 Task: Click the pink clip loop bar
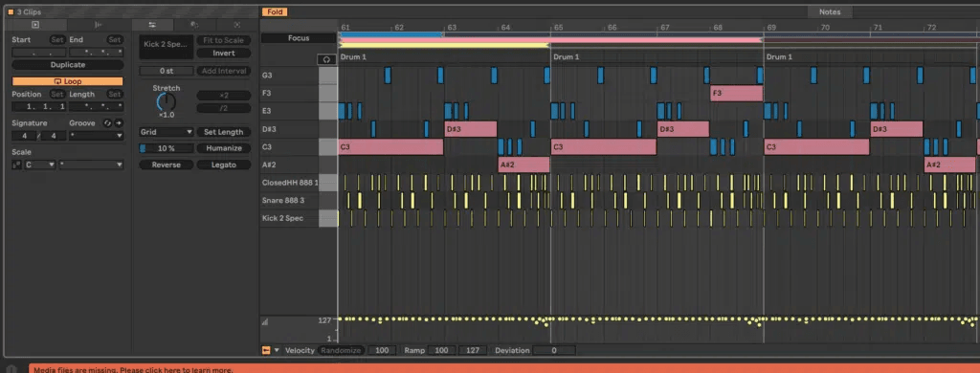550,40
